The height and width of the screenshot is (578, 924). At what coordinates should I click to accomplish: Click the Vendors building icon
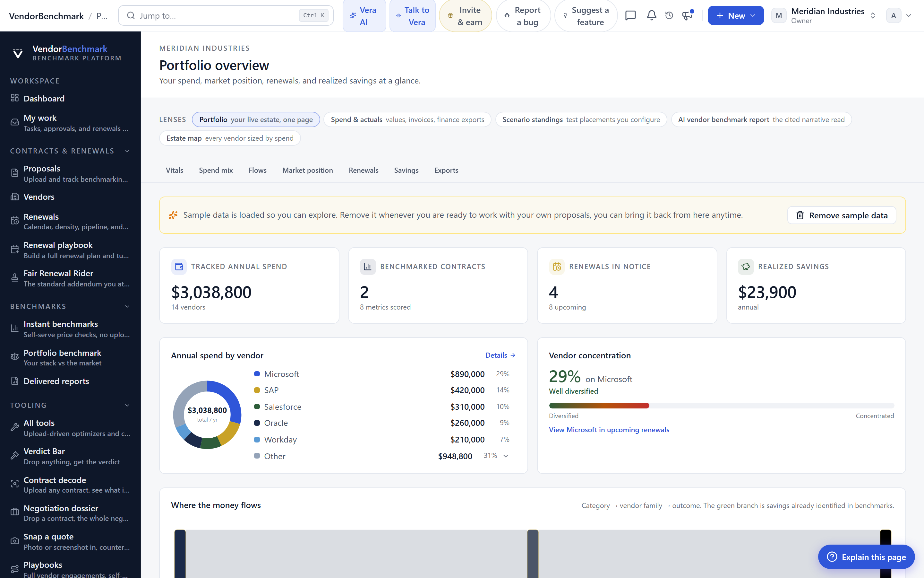tap(14, 197)
